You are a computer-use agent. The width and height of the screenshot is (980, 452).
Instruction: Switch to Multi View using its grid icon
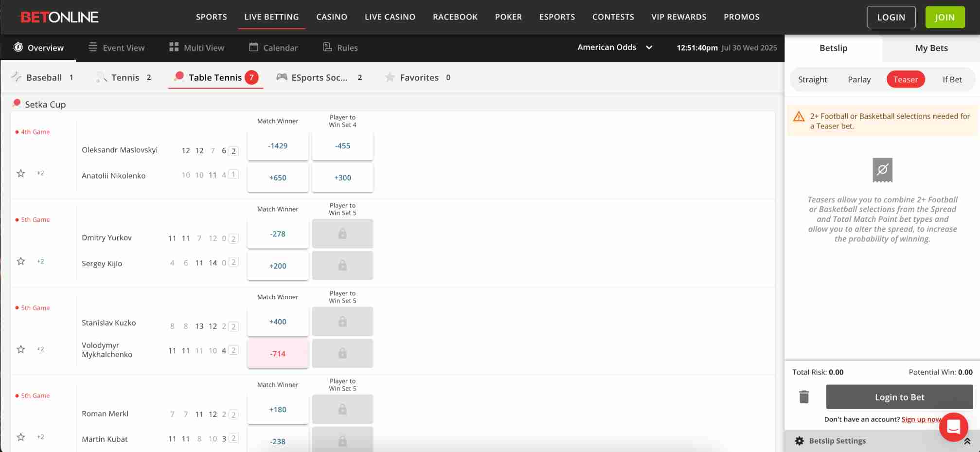(x=174, y=47)
